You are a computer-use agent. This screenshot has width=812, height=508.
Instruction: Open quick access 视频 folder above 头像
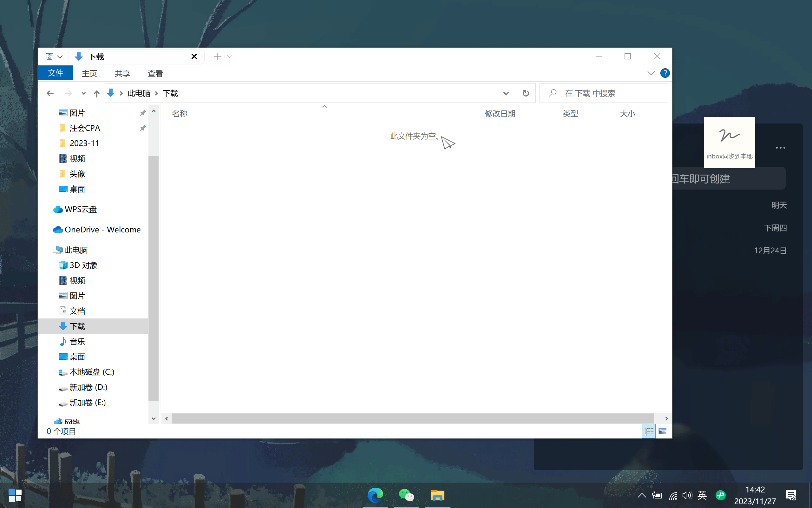tap(77, 158)
